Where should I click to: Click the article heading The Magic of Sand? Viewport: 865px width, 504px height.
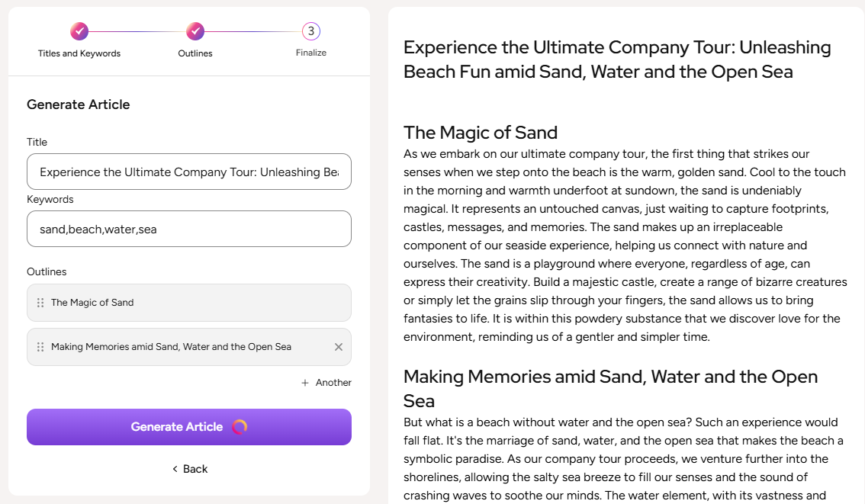coord(481,132)
